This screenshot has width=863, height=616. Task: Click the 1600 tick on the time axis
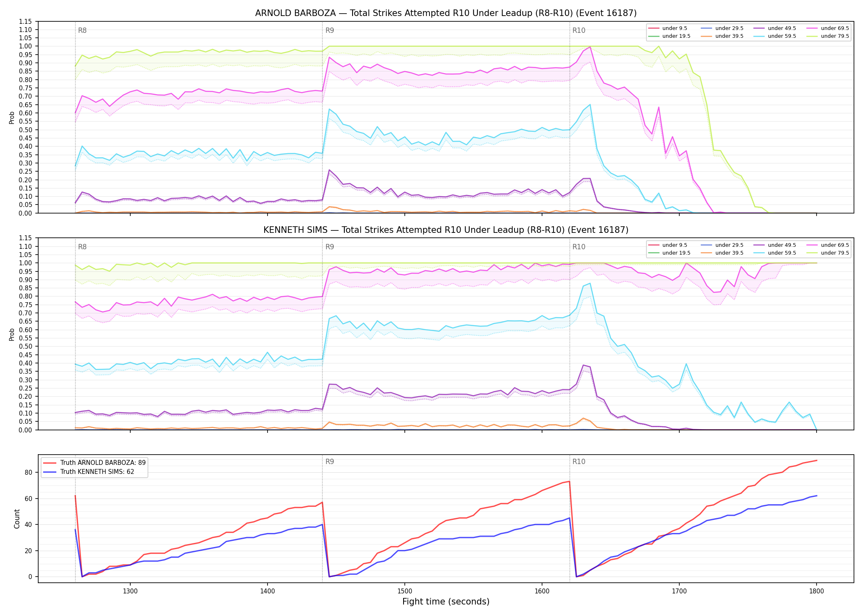point(542,591)
